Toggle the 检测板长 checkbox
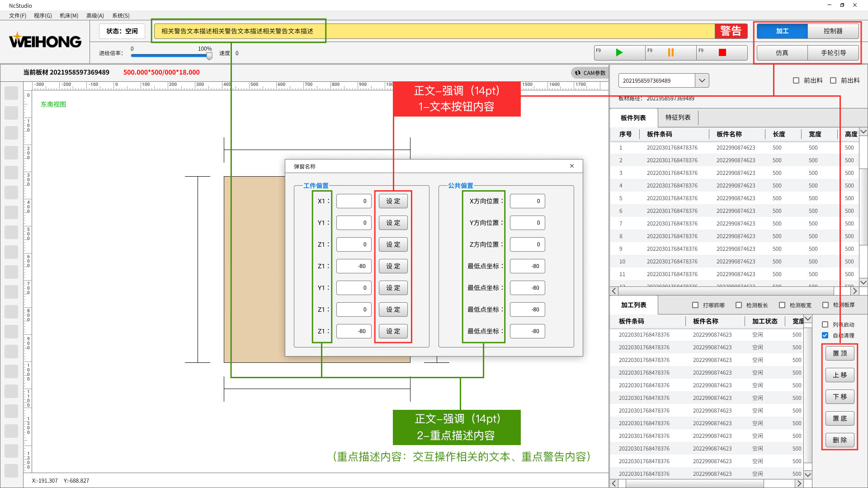This screenshot has height=488, width=868. coord(739,305)
